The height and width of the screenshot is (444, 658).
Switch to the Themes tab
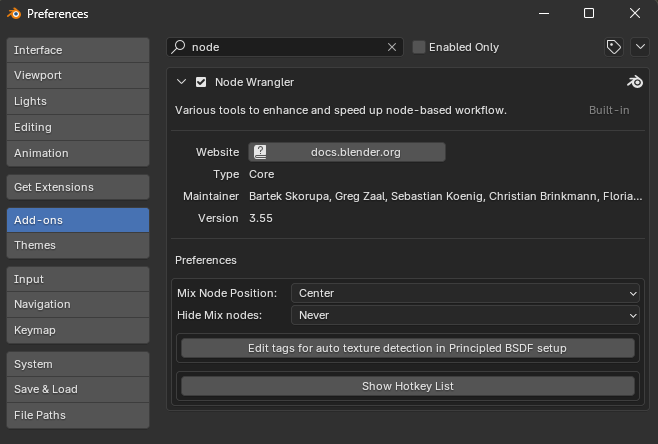click(78, 246)
